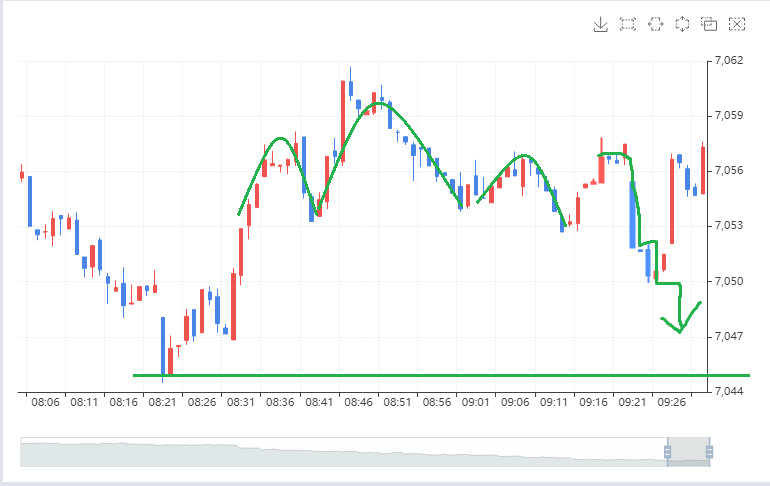Activate the vertical range selection brush
This screenshot has width=770, height=486.
click(682, 24)
